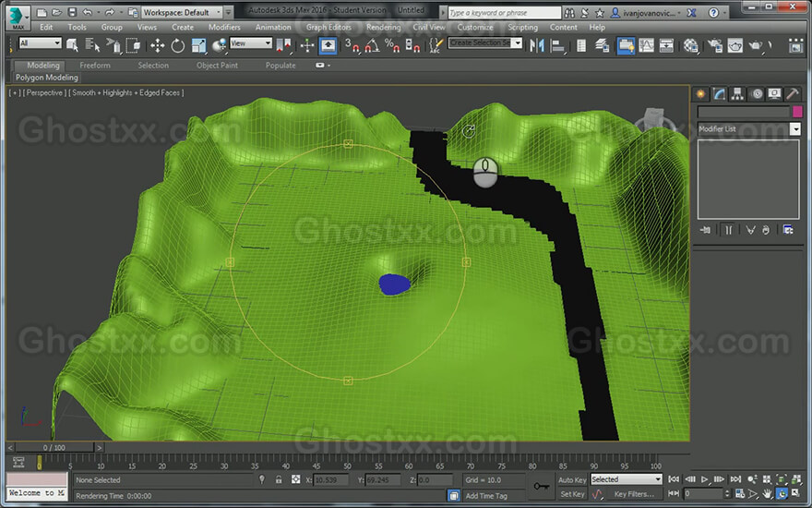Open the Workspace: Default dropdown
This screenshot has width=812, height=508.
point(182,12)
